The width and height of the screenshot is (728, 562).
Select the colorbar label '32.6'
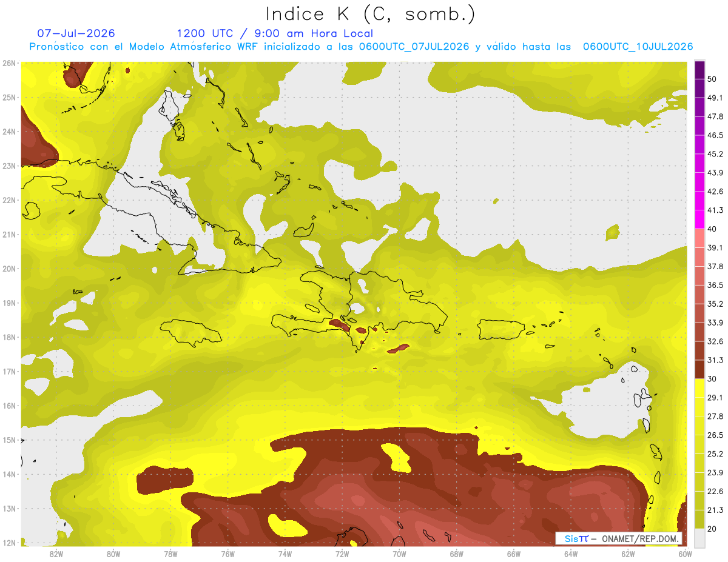(715, 341)
